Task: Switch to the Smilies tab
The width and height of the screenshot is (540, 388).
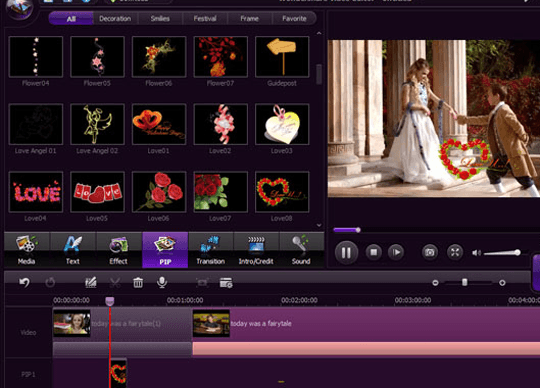Action: point(160,19)
